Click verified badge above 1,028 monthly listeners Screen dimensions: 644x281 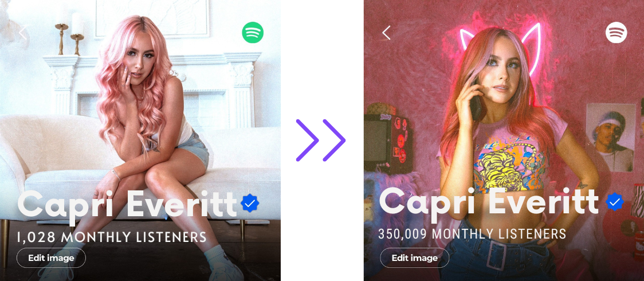click(x=250, y=203)
